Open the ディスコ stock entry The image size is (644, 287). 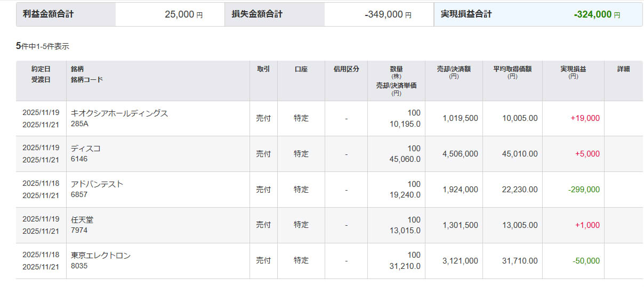pos(86,149)
